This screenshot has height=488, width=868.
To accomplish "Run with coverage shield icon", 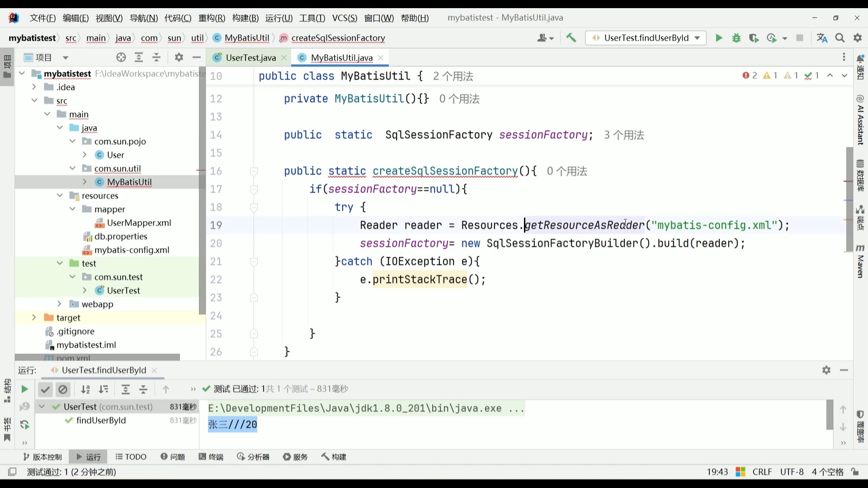I will point(754,38).
